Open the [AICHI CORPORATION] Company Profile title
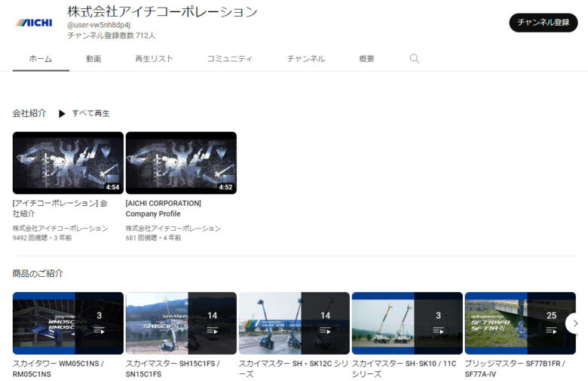588x381 pixels. [x=164, y=208]
